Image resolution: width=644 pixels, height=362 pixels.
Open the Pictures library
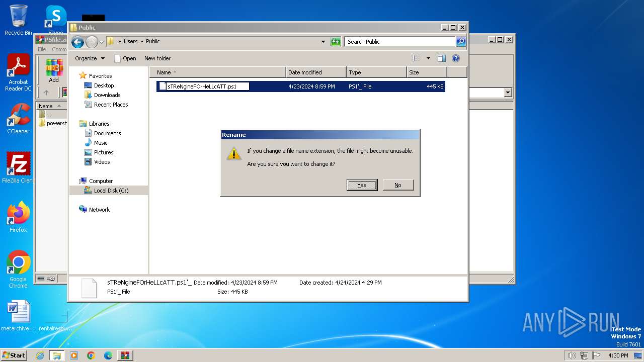(104, 152)
